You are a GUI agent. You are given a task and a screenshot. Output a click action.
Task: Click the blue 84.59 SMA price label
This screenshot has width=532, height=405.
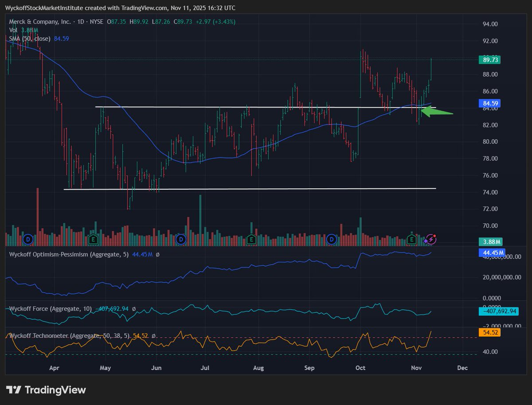point(489,103)
